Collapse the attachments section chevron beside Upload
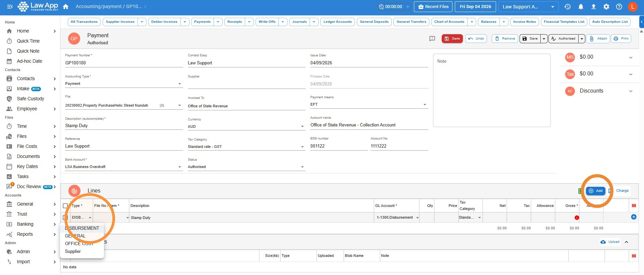644x275 pixels. point(626,242)
